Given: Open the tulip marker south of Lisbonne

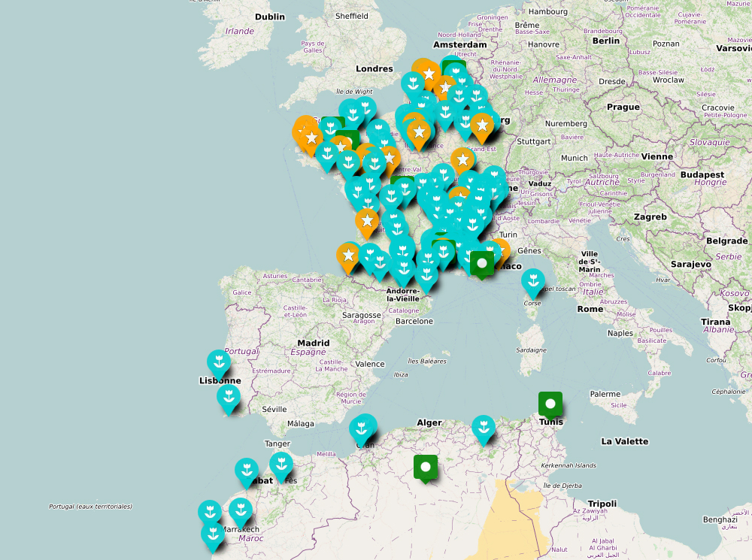Looking at the screenshot, I should [229, 398].
